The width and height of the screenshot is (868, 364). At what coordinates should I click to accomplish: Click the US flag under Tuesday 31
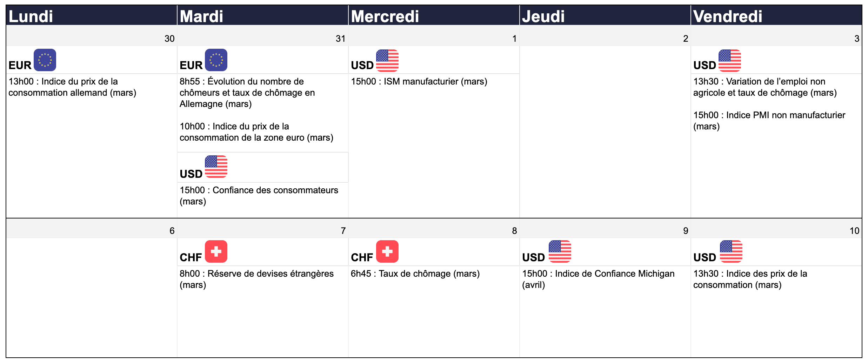click(x=216, y=167)
